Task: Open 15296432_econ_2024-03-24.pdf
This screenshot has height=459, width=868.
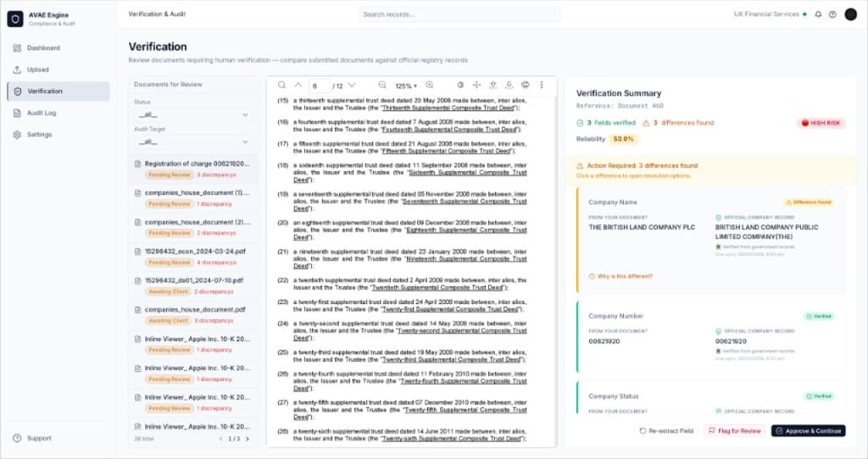Action: [x=193, y=257]
